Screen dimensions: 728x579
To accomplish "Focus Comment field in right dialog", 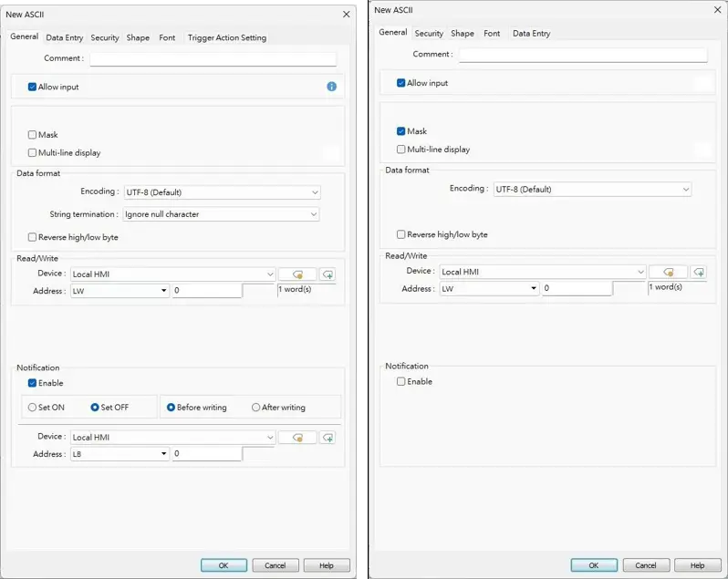I will [x=583, y=55].
